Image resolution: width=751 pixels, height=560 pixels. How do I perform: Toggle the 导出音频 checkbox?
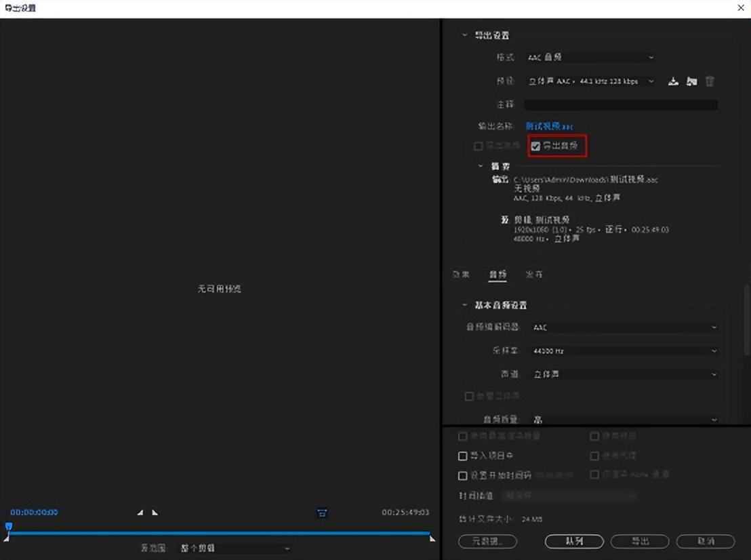[536, 146]
